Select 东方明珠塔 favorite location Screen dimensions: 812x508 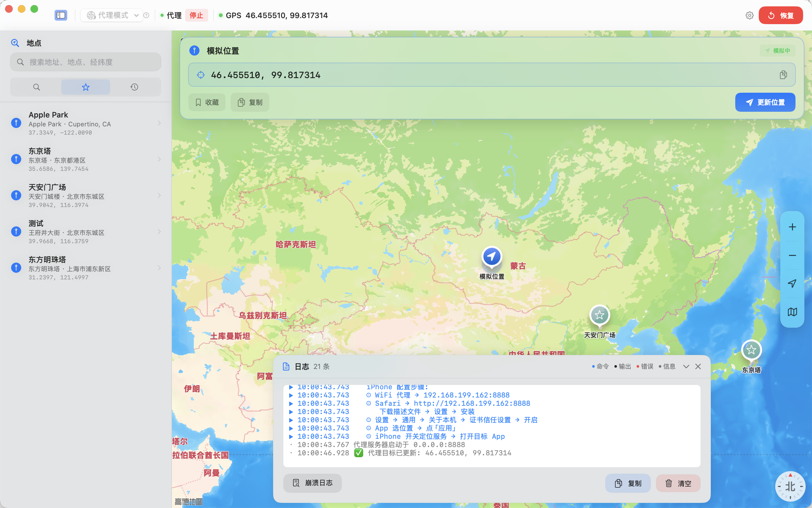pyautogui.click(x=86, y=268)
